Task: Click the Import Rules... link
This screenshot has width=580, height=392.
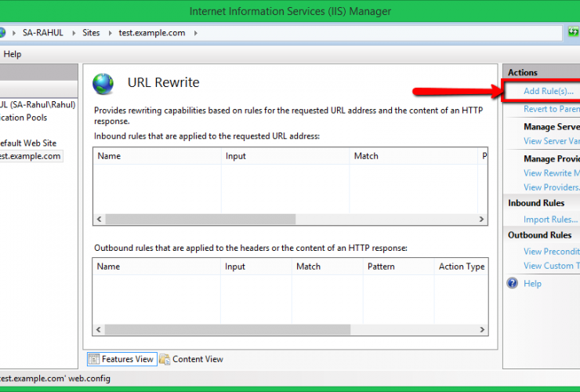Action: (550, 220)
